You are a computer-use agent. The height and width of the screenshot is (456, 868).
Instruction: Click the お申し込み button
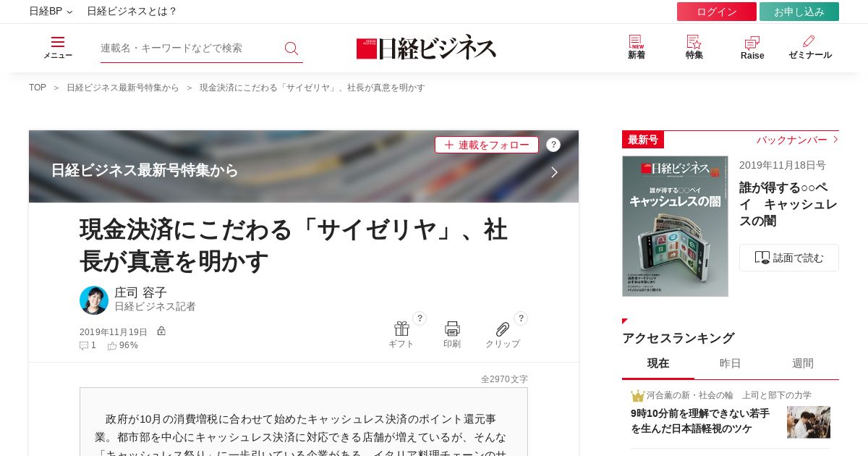tap(799, 12)
